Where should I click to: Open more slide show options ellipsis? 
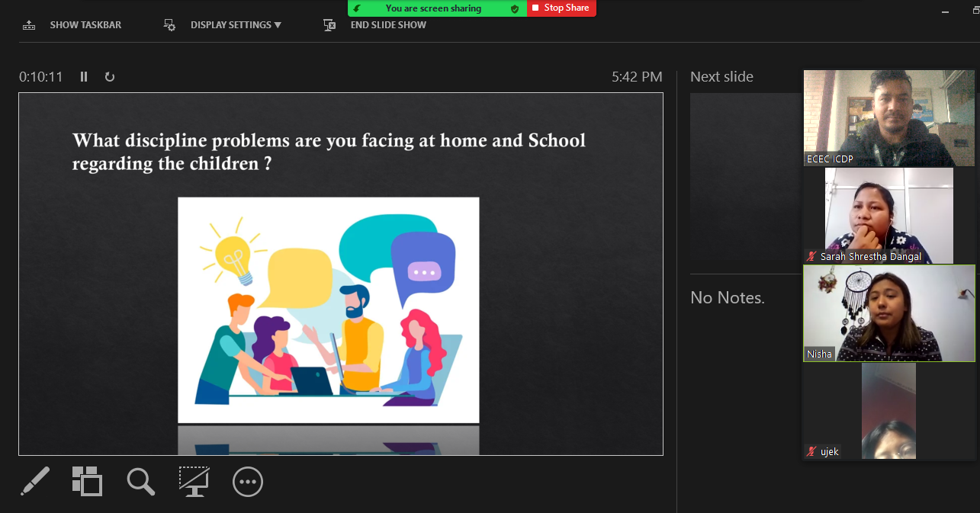[248, 482]
